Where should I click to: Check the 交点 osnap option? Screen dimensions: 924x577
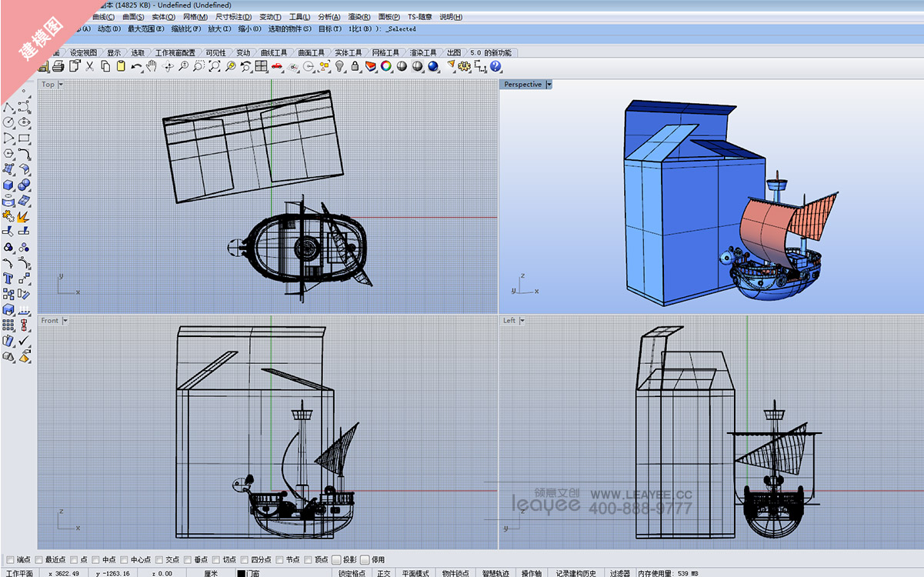159,560
